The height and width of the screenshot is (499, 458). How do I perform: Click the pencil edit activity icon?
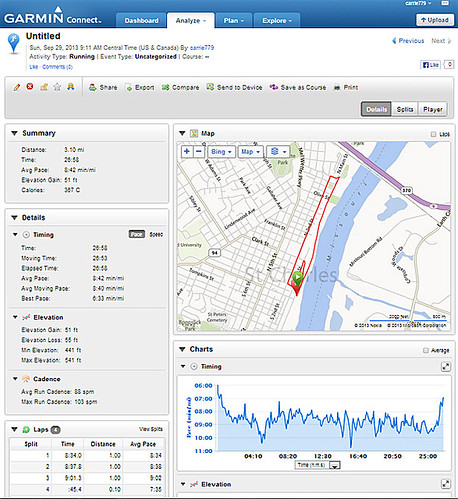point(17,87)
